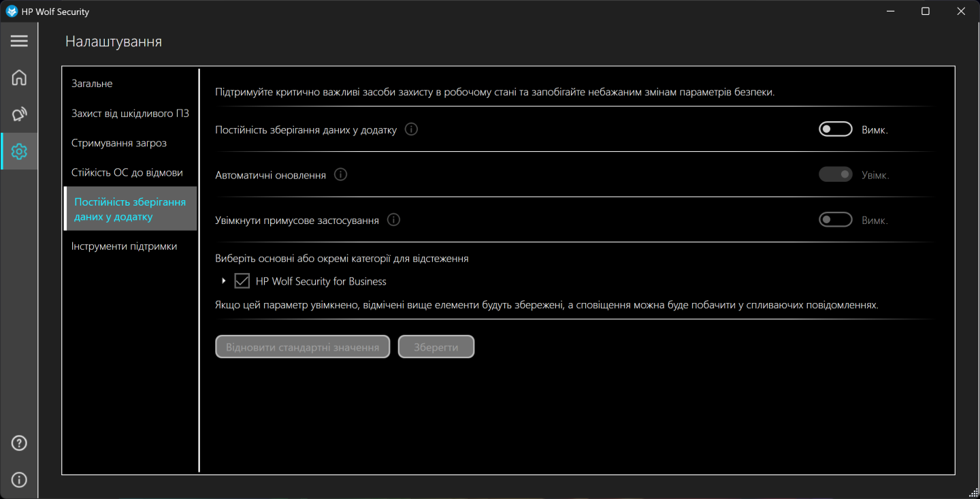Click Відновити стандартні значення button
Image resolution: width=980 pixels, height=499 pixels.
click(x=302, y=347)
